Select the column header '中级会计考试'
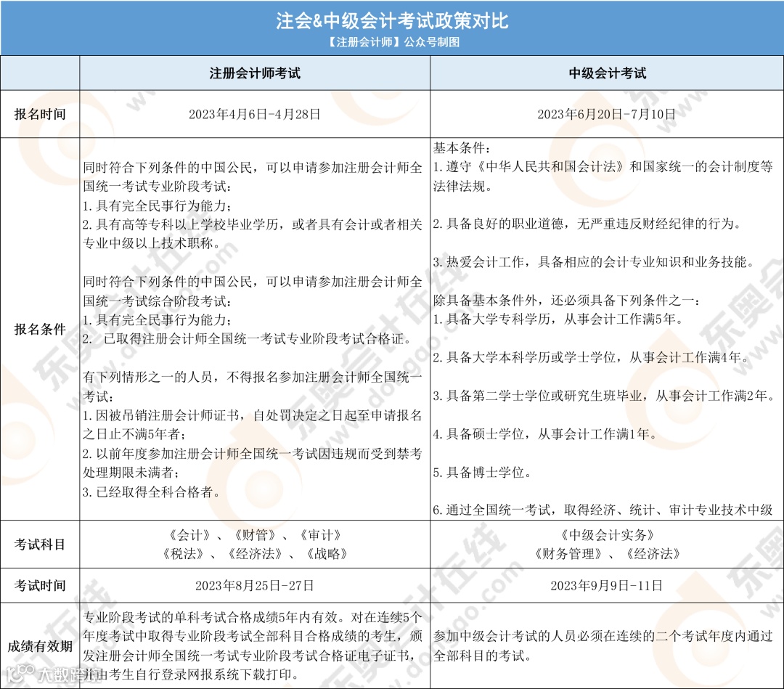784x689 pixels. point(607,73)
